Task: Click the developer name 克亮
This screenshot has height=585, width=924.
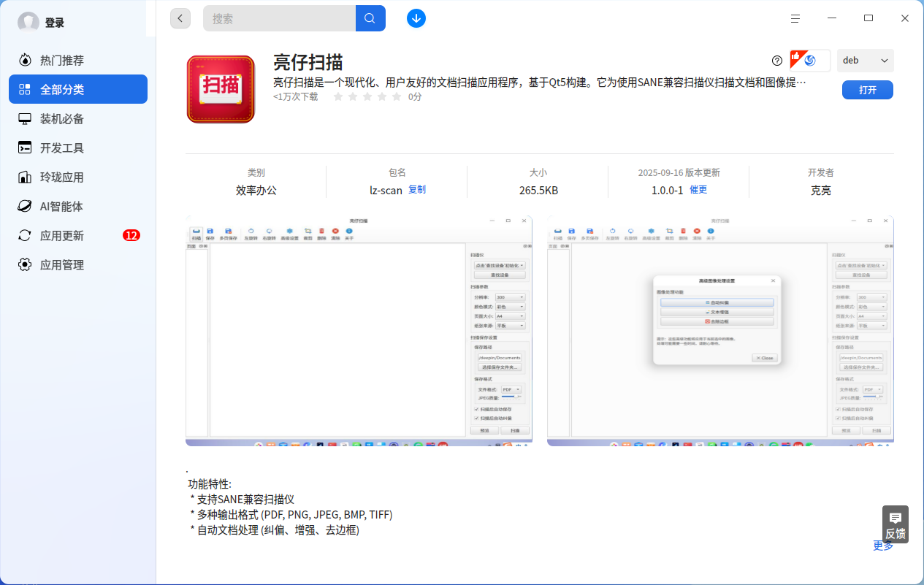Action: click(821, 190)
